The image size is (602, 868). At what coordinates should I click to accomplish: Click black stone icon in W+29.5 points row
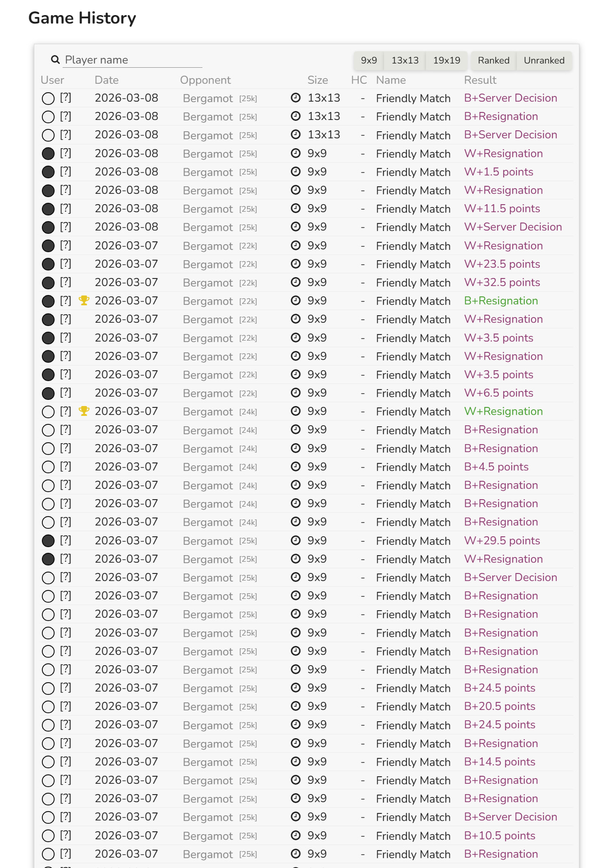tap(48, 541)
